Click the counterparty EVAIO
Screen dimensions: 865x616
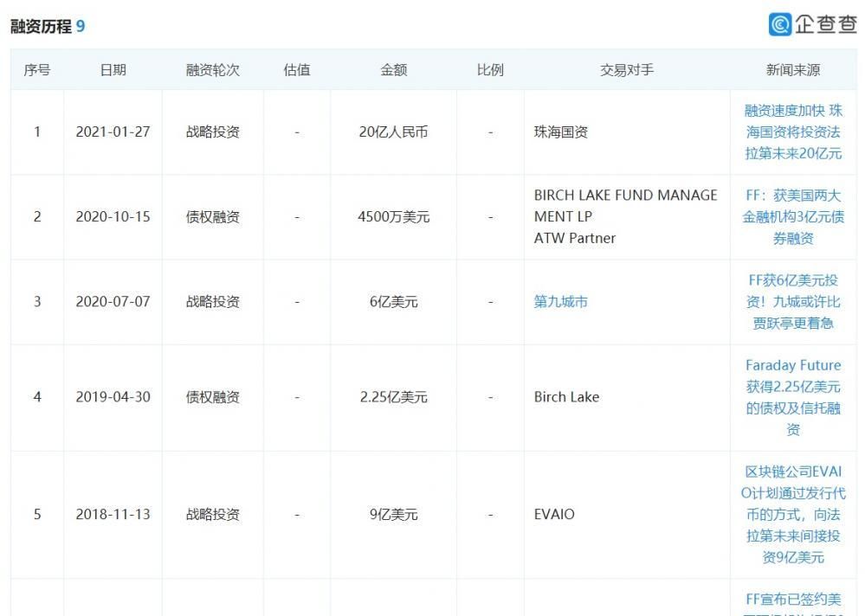pos(554,514)
